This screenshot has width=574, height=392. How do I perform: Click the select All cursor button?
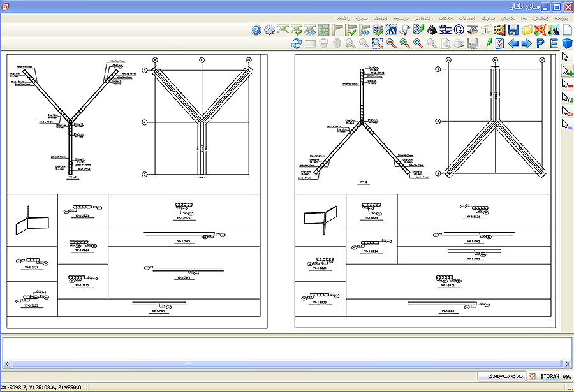[x=566, y=99]
